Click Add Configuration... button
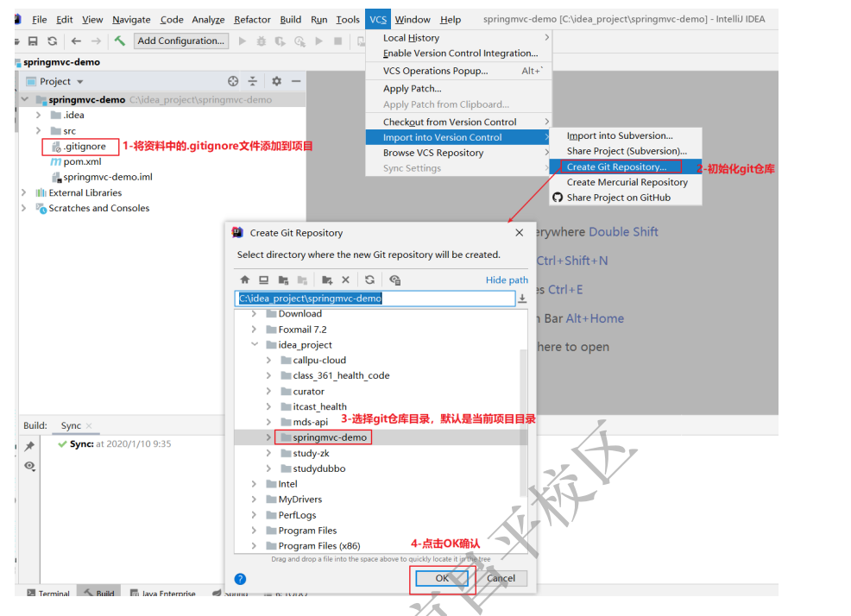 [180, 41]
